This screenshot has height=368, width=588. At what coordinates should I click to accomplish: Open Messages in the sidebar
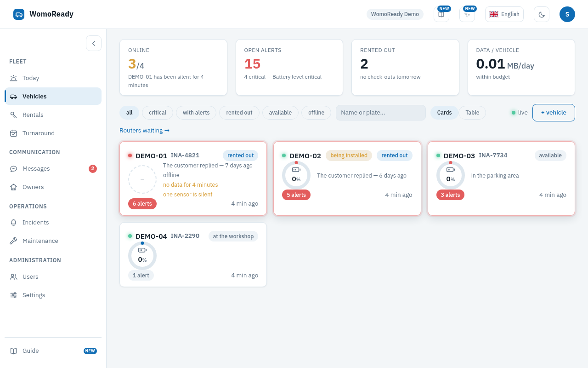[53, 169]
